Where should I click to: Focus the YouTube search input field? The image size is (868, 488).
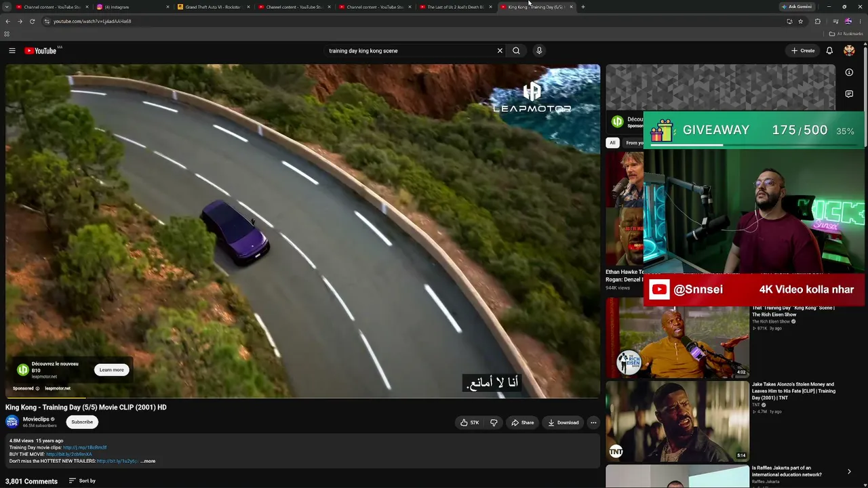(x=410, y=51)
